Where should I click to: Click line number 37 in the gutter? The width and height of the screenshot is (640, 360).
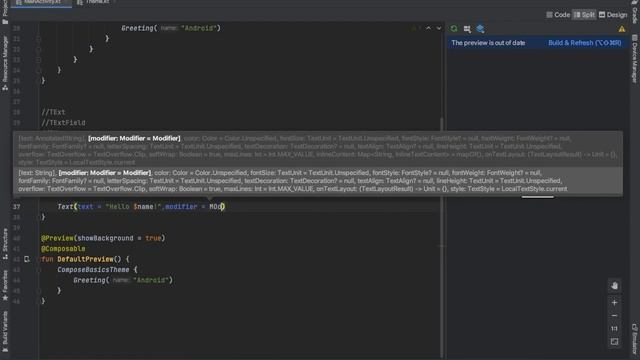(16, 207)
